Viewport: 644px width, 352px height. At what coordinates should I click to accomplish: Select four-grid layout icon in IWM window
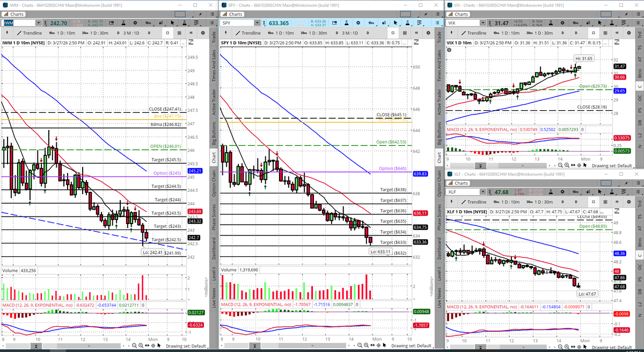(179, 33)
